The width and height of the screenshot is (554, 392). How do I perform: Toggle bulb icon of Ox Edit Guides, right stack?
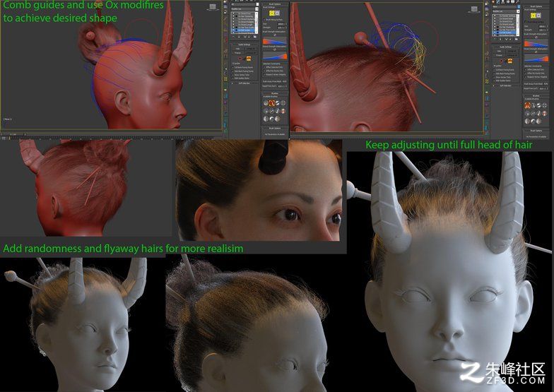pyautogui.click(x=495, y=32)
